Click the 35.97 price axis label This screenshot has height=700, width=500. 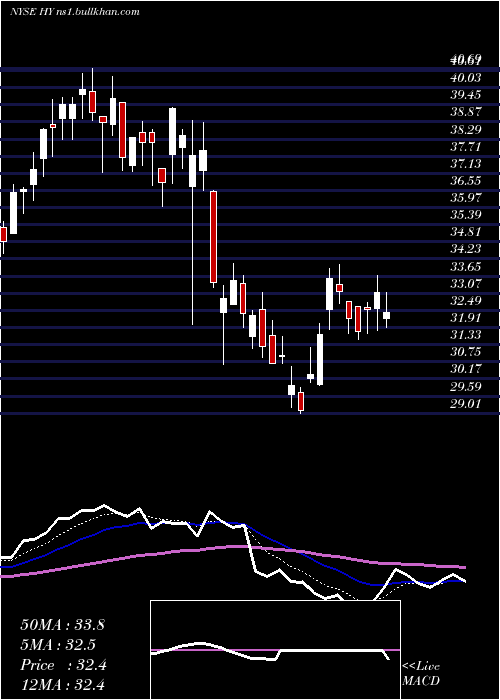(x=466, y=198)
